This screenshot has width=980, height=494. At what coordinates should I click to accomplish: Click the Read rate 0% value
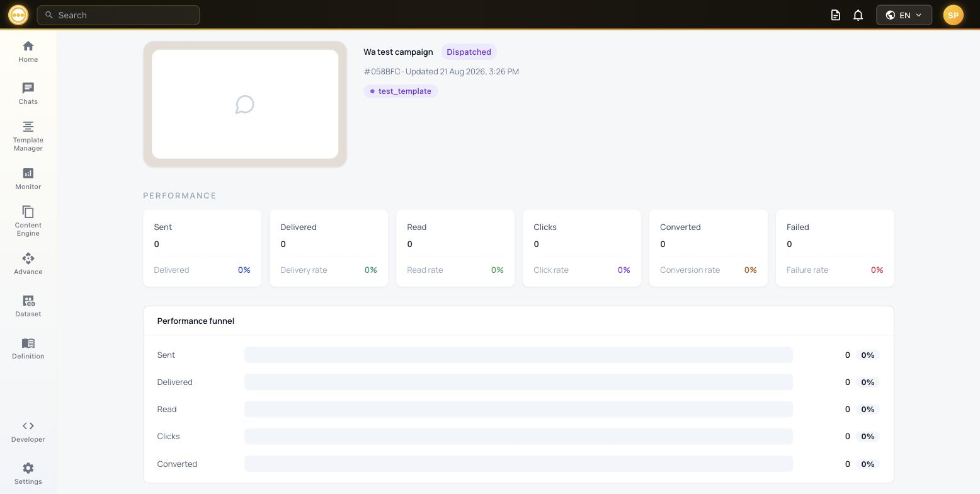pyautogui.click(x=498, y=270)
